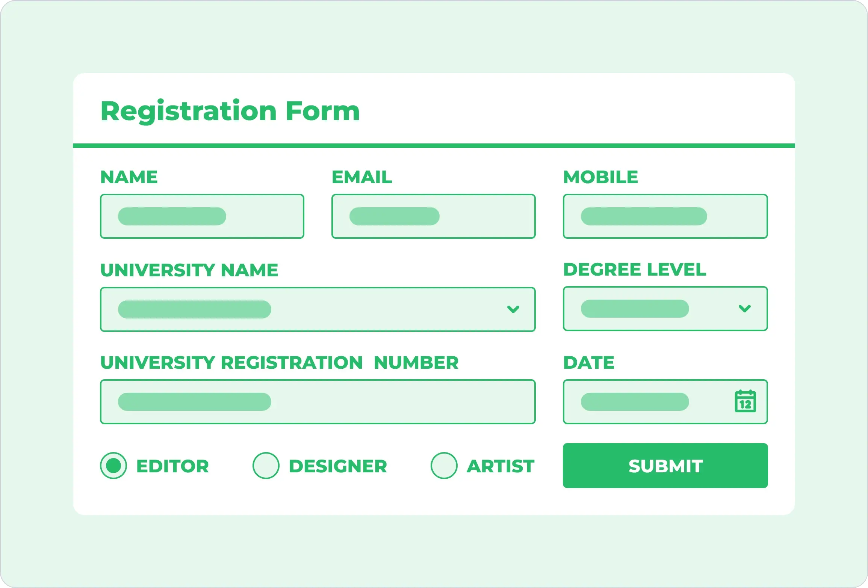This screenshot has width=868, height=588.
Task: Click the Editor option label
Action: pyautogui.click(x=172, y=466)
